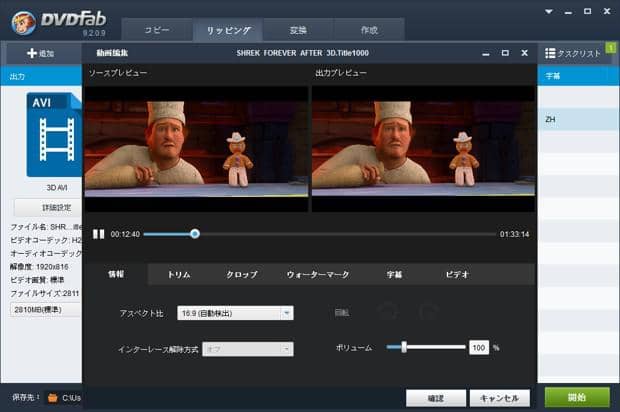
Task: Minimize the video edit dialog
Action: click(x=486, y=53)
